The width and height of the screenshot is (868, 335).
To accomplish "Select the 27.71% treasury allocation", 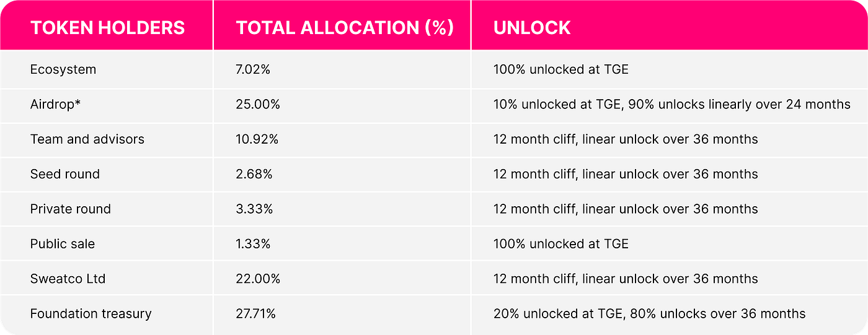I will (255, 313).
